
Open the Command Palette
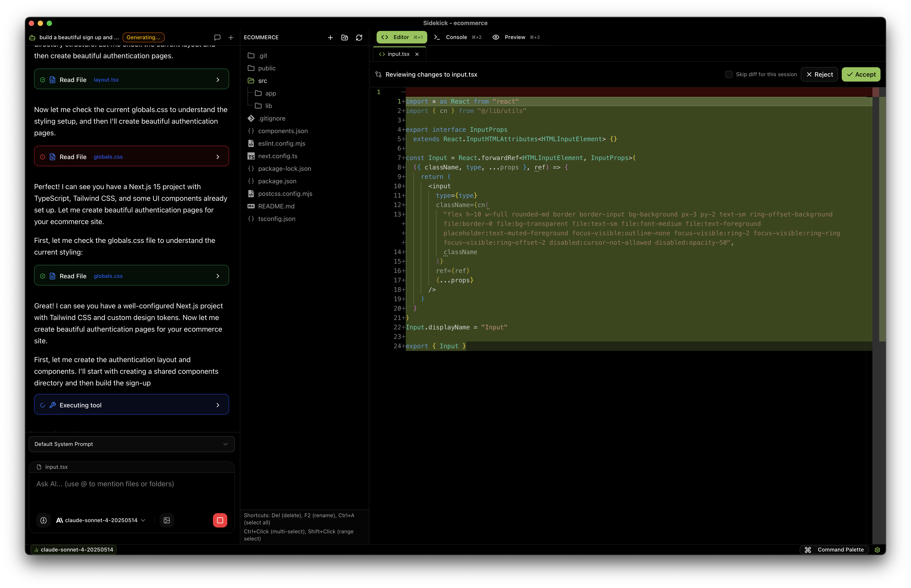tap(834, 550)
